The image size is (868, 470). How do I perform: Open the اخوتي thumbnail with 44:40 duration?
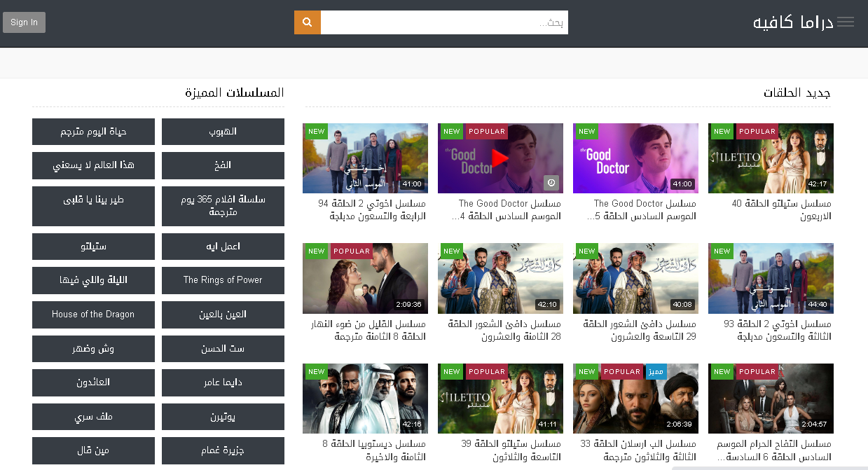[x=771, y=278]
